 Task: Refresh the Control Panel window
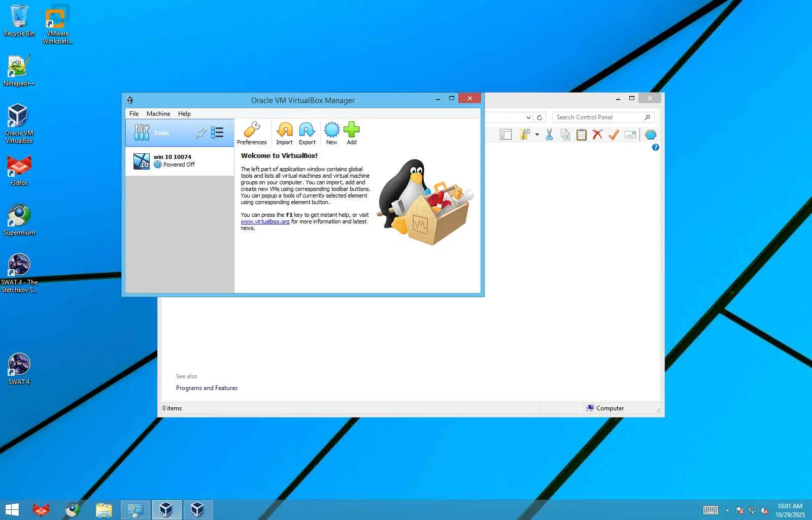[x=539, y=117]
